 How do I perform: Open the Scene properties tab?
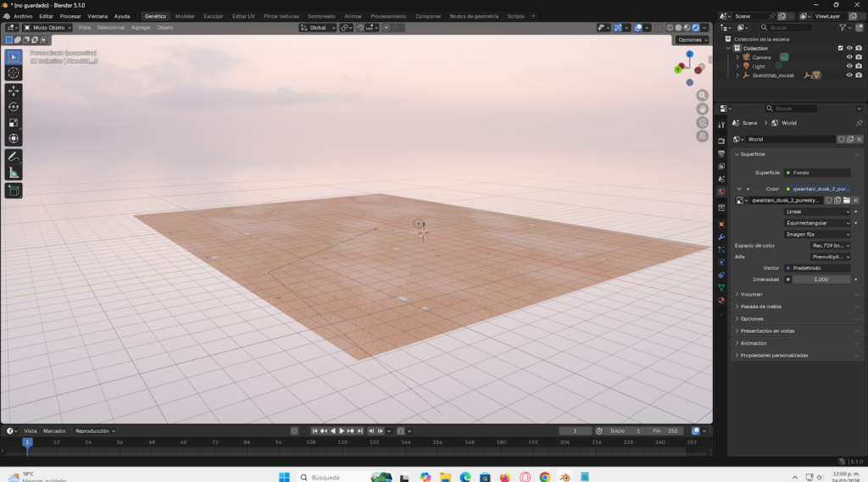(721, 180)
